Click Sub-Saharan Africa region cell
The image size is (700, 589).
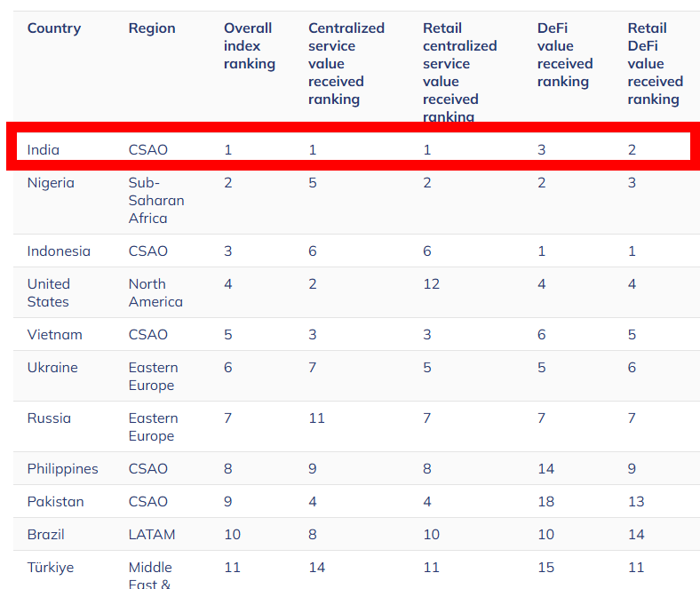coord(156,201)
